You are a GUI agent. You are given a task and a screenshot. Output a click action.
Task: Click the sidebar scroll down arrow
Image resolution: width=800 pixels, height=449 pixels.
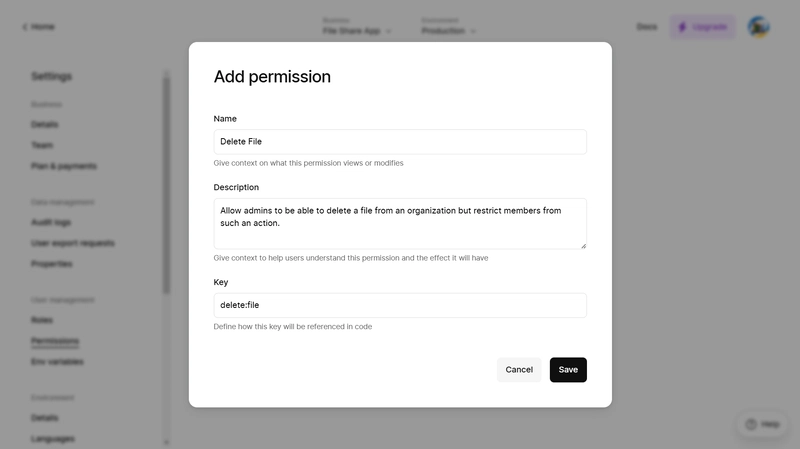tap(166, 442)
